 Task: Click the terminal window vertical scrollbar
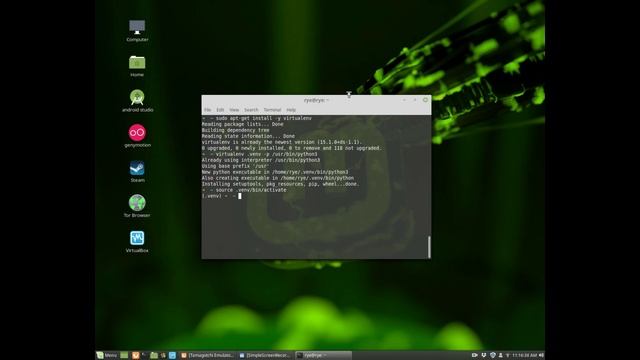pos(429,247)
